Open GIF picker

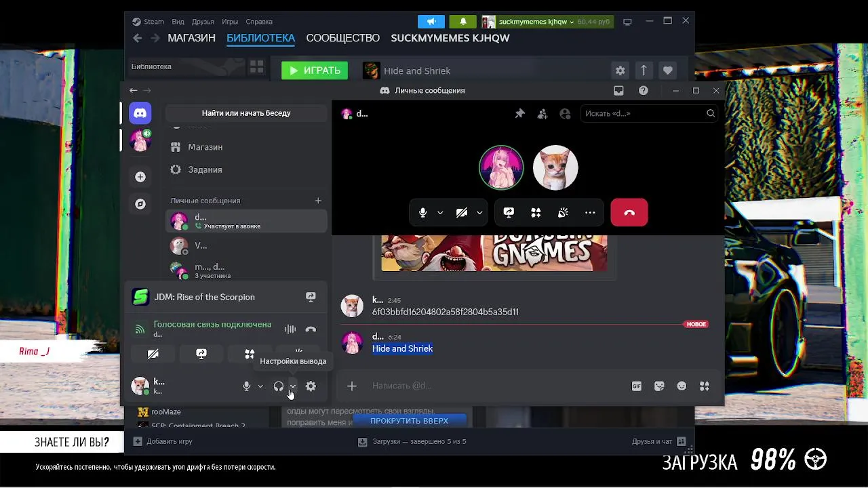(x=637, y=386)
